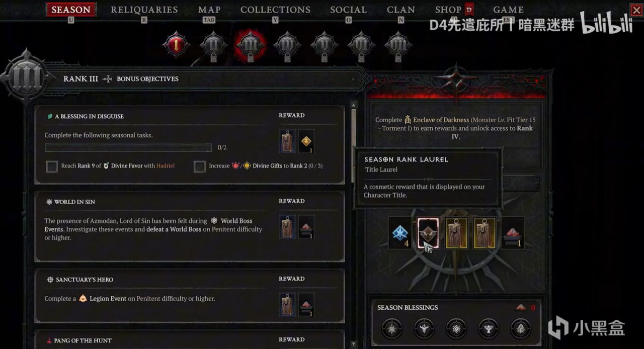Select the Rank I season medallion
Viewport: 644px width, 349px height.
[176, 45]
